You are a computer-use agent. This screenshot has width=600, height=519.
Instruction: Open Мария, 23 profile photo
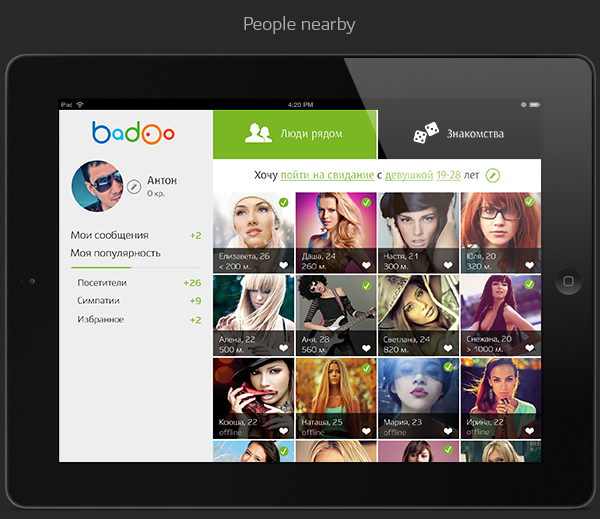(x=418, y=398)
